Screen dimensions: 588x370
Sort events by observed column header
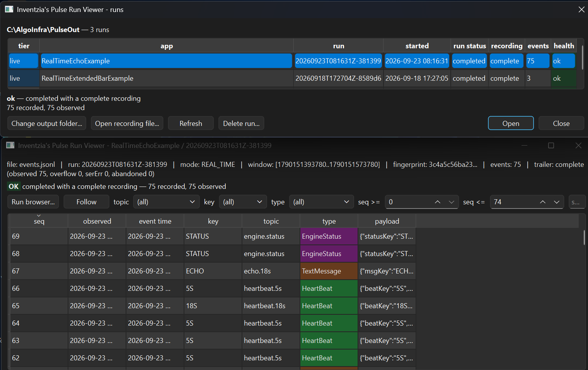pyautogui.click(x=97, y=221)
